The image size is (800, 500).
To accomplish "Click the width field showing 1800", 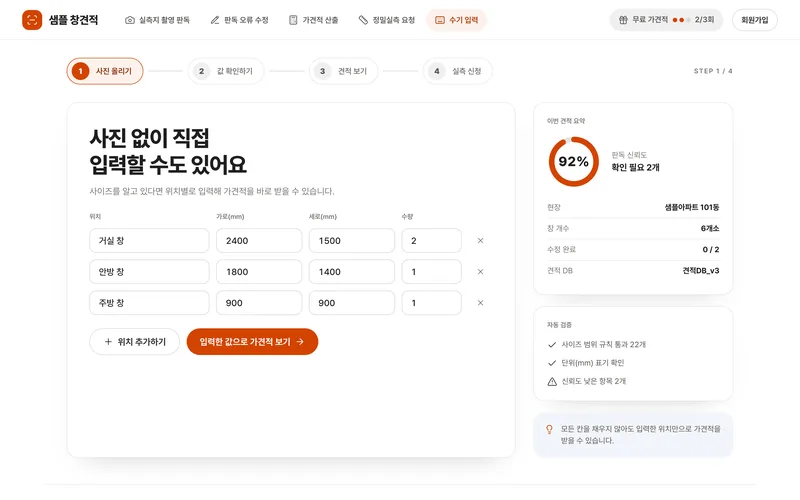I will 259,272.
